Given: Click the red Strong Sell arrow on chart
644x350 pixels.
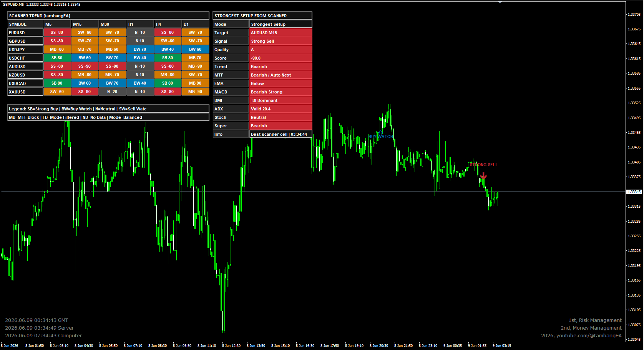Looking at the screenshot, I should click(x=483, y=176).
